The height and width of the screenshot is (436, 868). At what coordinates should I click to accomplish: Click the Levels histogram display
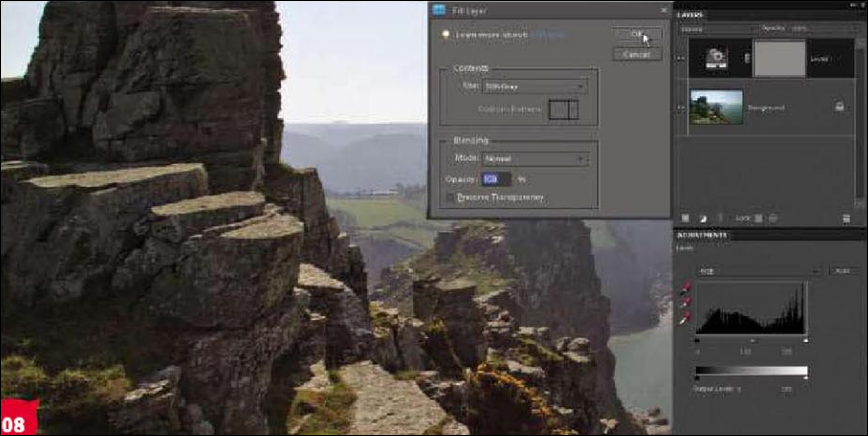tap(752, 309)
